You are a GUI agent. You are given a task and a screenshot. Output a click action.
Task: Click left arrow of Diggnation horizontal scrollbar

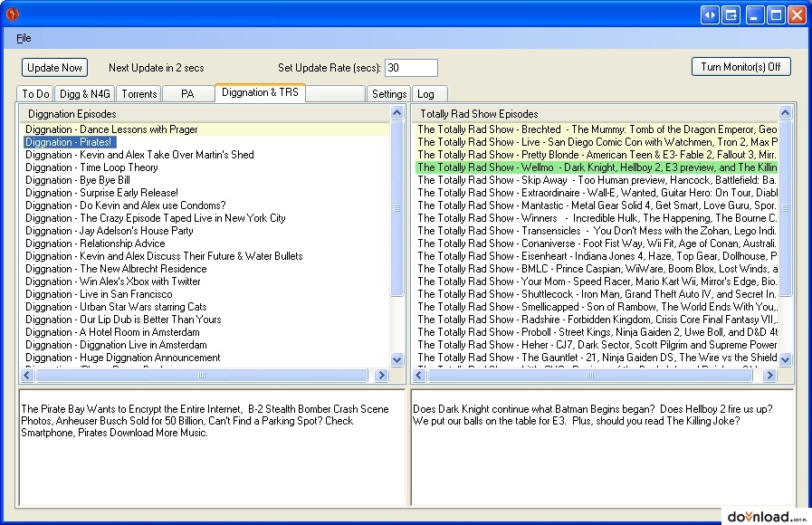click(x=27, y=376)
